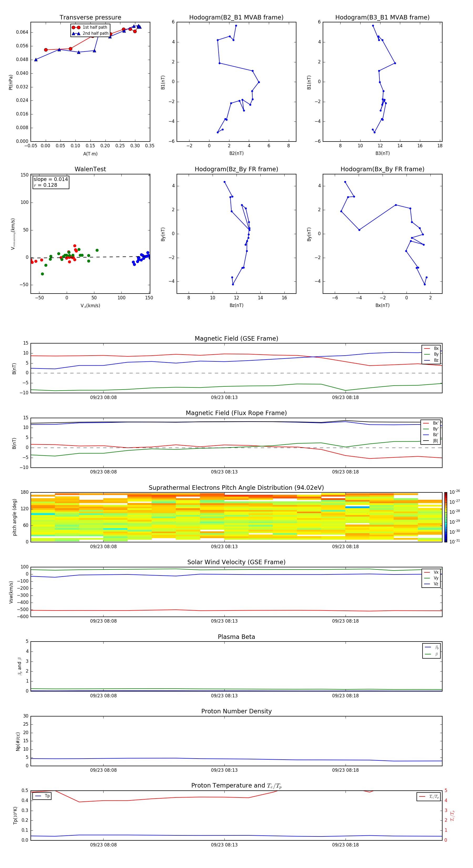The width and height of the screenshot is (473, 868).
Task: Click the "A(T·m)" x-axis label
Action: pyautogui.click(x=90, y=154)
